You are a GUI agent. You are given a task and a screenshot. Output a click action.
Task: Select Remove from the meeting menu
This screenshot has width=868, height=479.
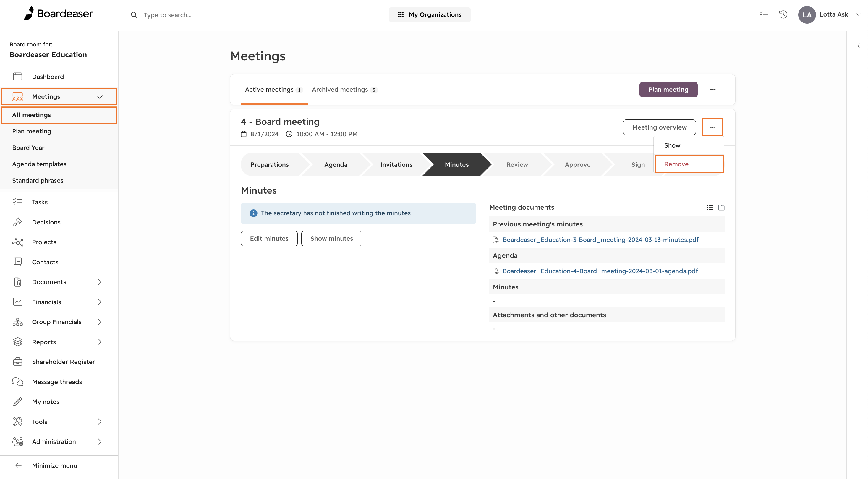[x=689, y=164]
